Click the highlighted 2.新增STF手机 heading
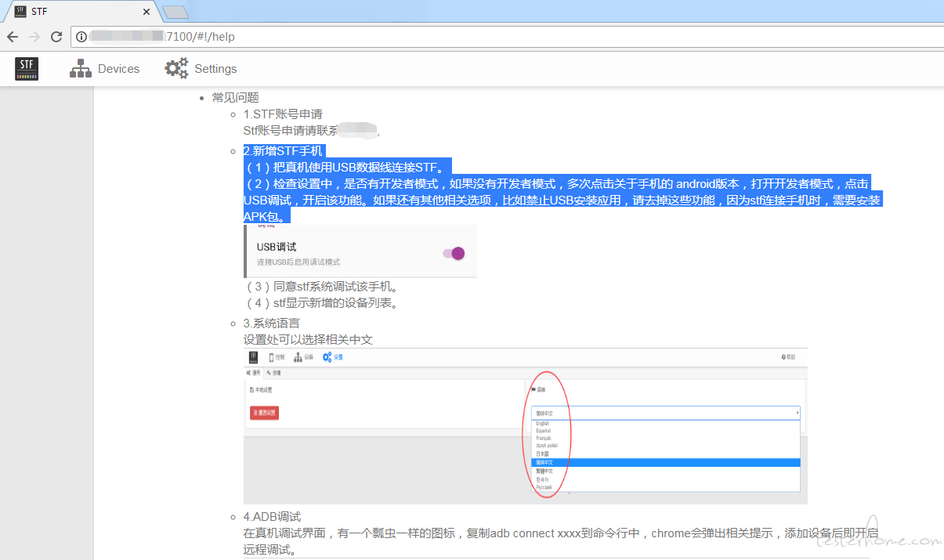 pos(283,151)
